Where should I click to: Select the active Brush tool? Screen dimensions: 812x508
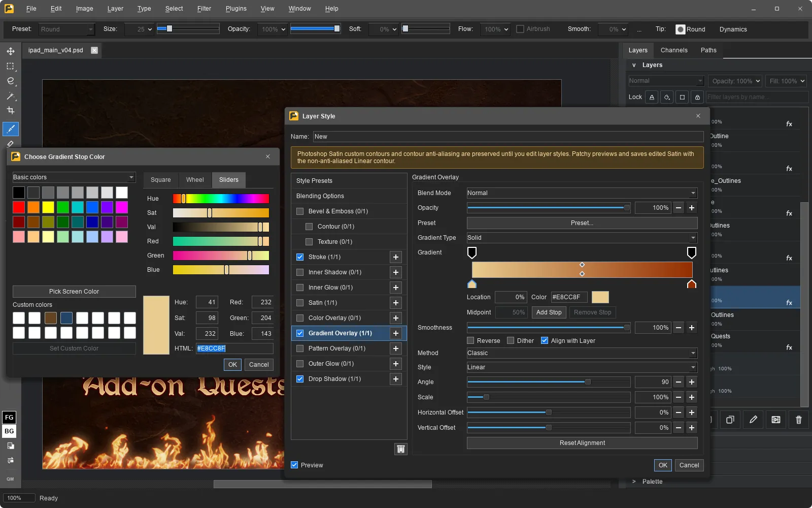pyautogui.click(x=11, y=129)
